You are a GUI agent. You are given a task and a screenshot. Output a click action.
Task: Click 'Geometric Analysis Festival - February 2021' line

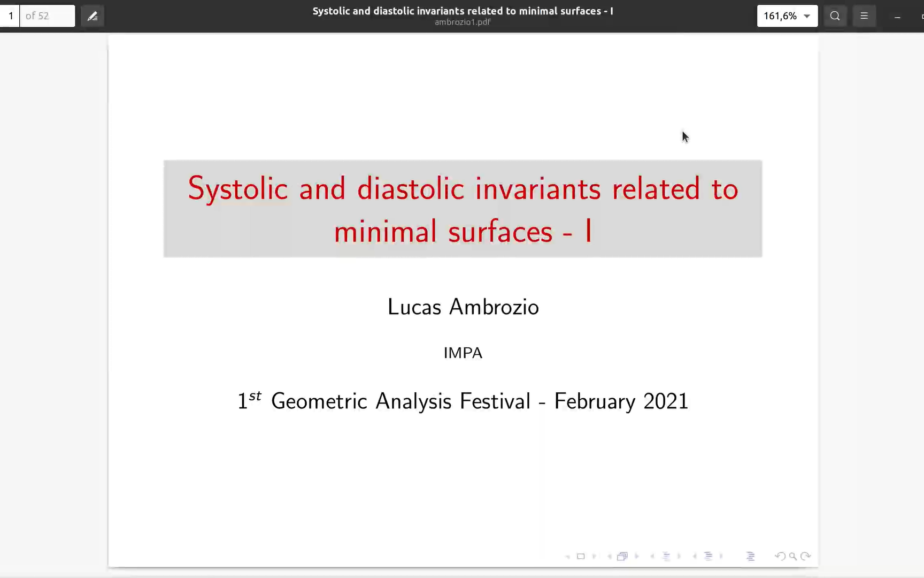[x=463, y=401]
